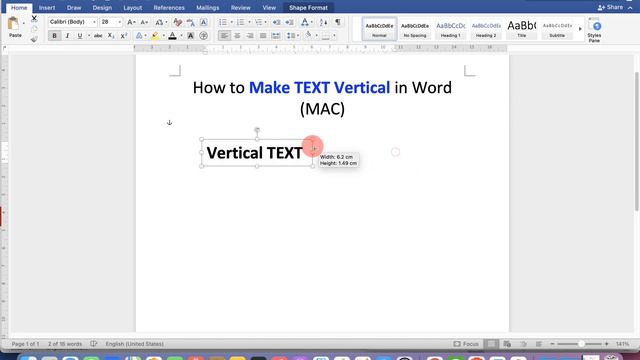Viewport: 640px width, 360px height.
Task: Switch to Web Layout view icon
Action: (x=507, y=344)
